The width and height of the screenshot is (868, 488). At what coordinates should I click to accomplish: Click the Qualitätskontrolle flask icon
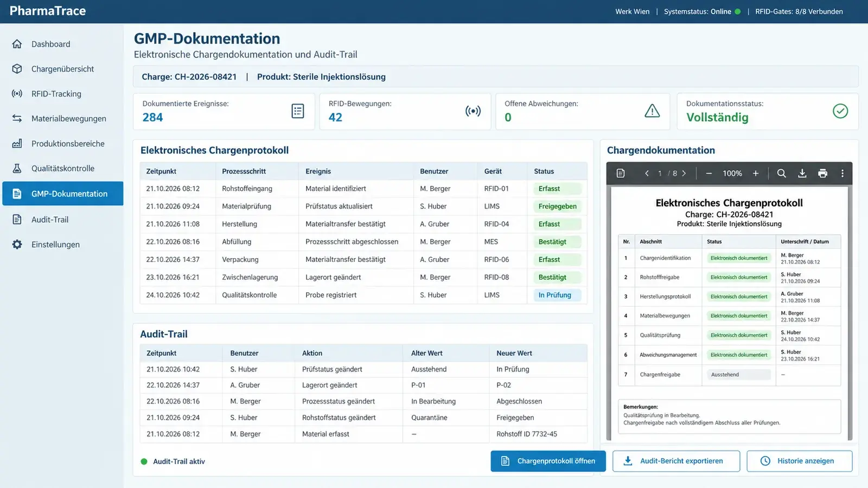[17, 169]
